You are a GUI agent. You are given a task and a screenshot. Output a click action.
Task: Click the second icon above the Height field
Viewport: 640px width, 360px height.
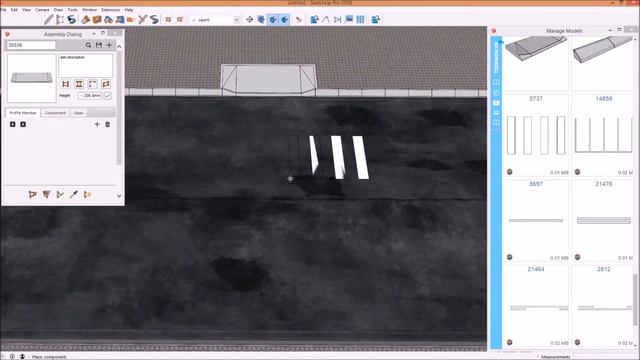pos(79,84)
